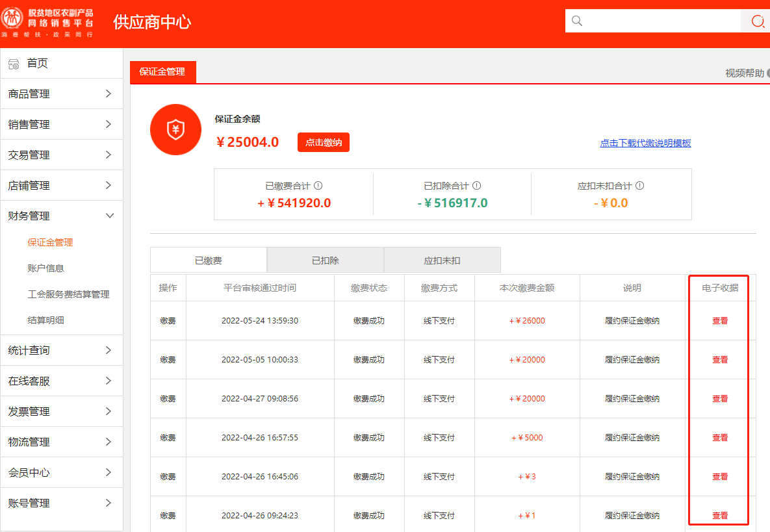Expand the 账号管理 menu
770x532 pixels.
coord(61,503)
